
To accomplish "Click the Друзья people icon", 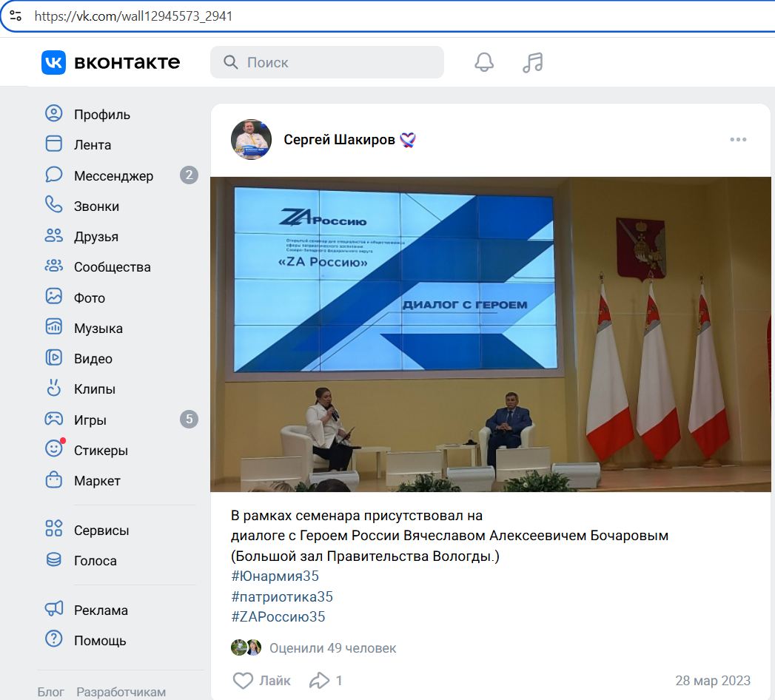I will click(x=54, y=236).
